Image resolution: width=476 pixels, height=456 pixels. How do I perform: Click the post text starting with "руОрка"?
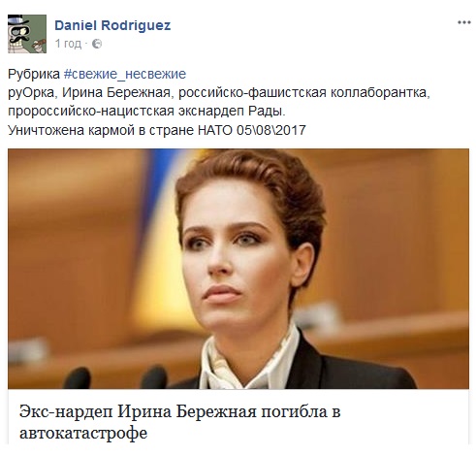[219, 102]
